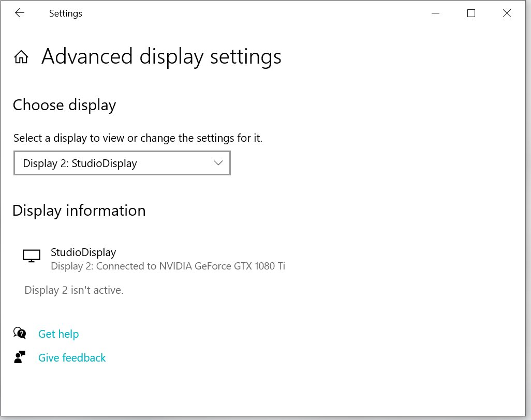The image size is (531, 420).
Task: Minimize the Settings window
Action: click(435, 13)
